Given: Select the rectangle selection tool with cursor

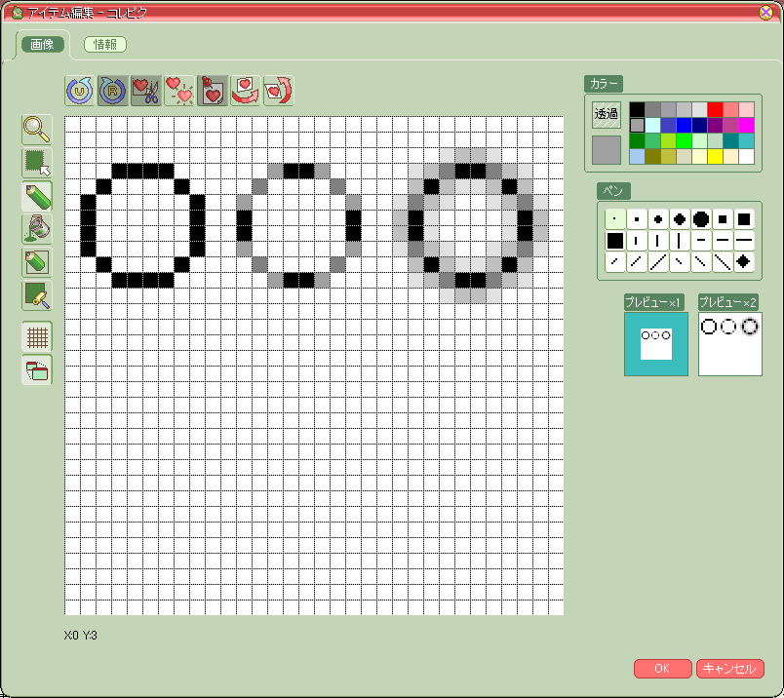Looking at the screenshot, I should (37, 163).
